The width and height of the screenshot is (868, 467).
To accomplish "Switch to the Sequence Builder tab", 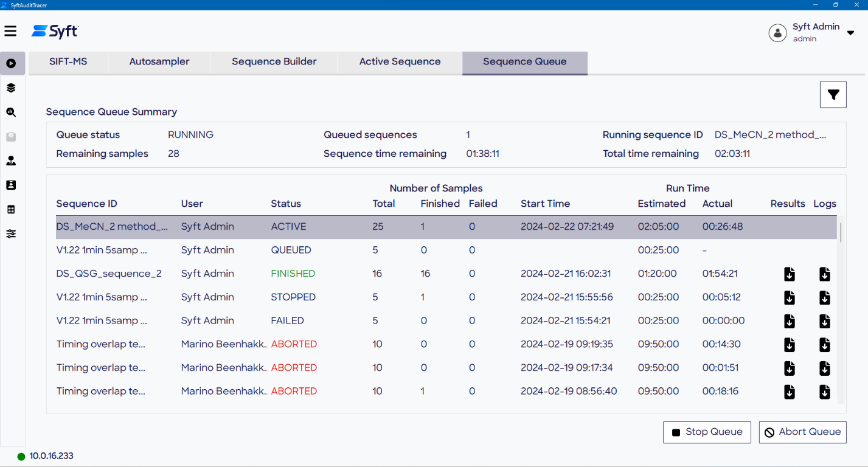I will point(274,62).
